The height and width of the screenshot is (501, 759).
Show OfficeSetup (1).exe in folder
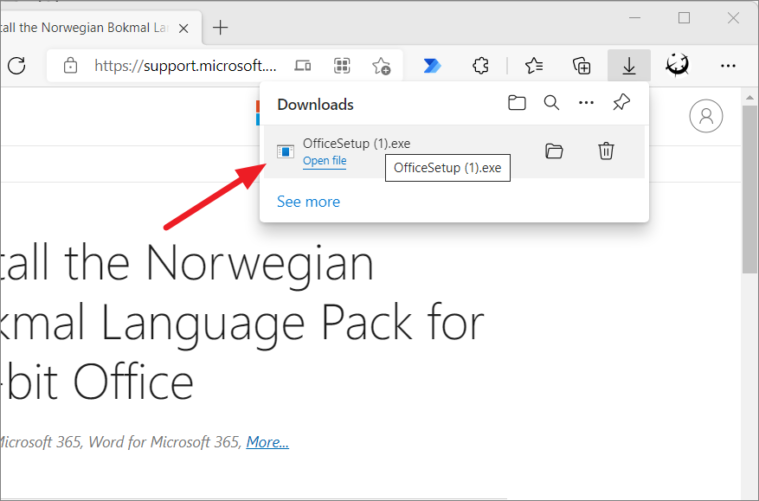[x=554, y=151]
